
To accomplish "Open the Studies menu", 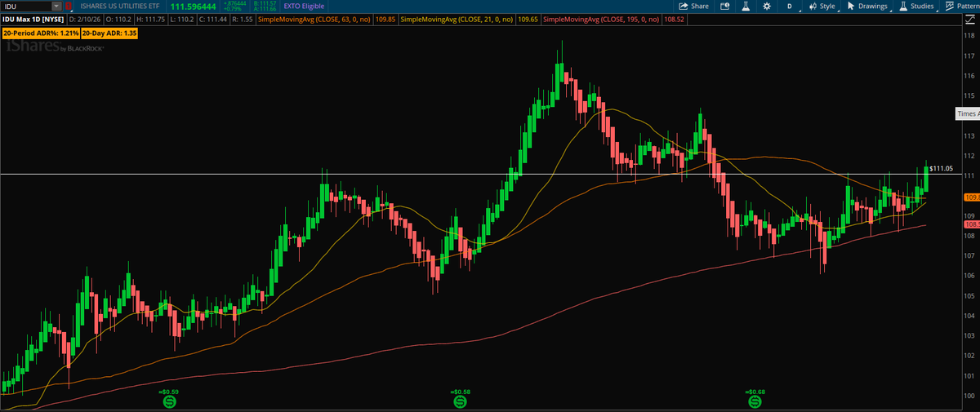I will tap(917, 6).
